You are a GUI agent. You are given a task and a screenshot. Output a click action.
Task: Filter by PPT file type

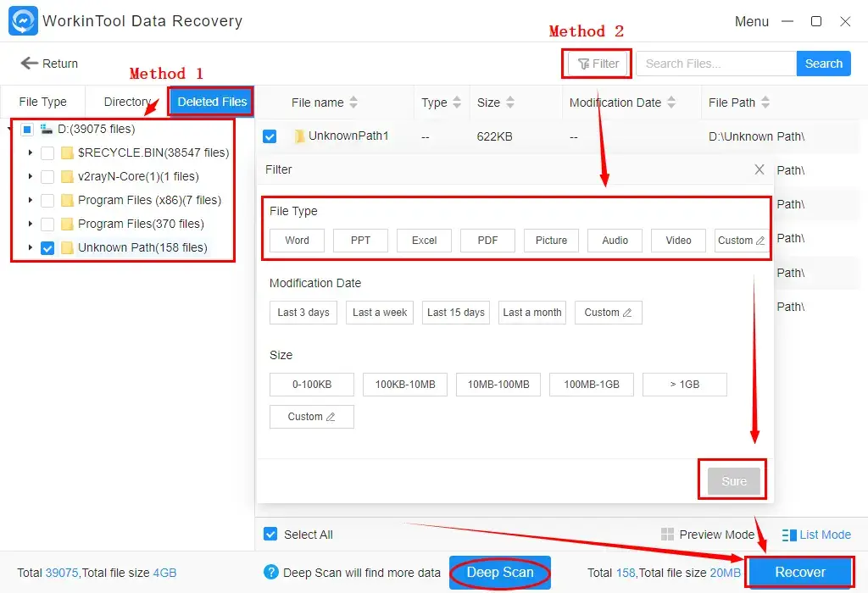[x=360, y=241]
